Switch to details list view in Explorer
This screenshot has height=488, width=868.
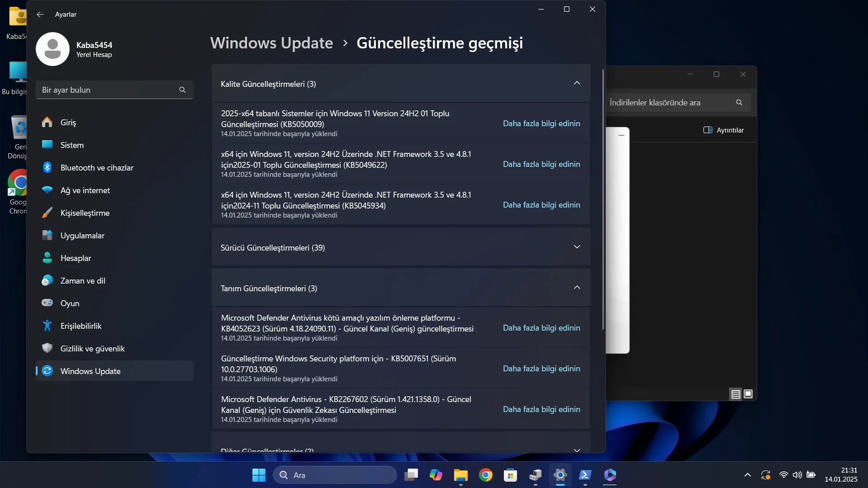[x=735, y=394]
